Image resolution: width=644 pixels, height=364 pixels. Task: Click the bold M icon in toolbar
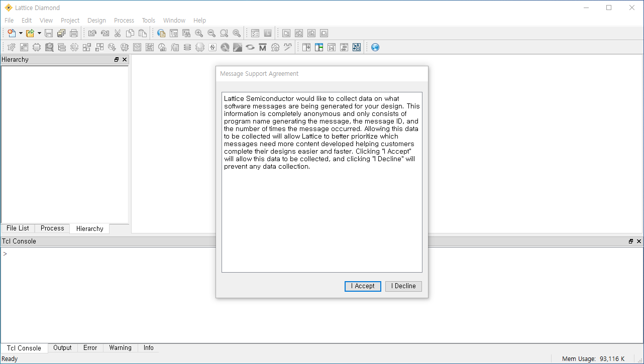click(263, 47)
